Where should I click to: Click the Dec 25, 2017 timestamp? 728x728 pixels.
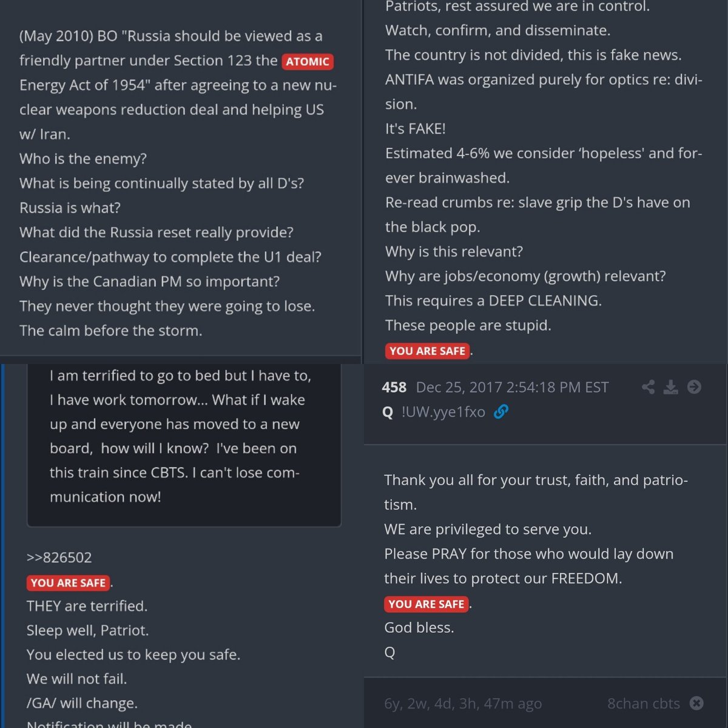(512, 387)
